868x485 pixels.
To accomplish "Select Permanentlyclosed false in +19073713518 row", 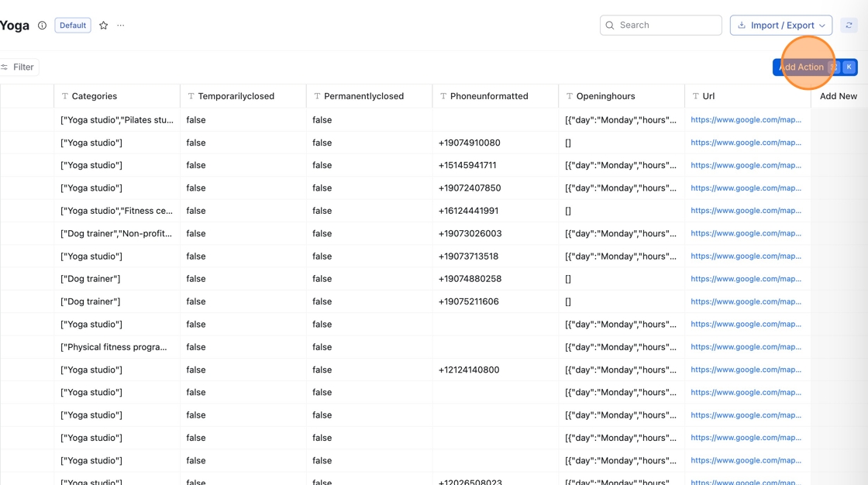I will 369,256.
